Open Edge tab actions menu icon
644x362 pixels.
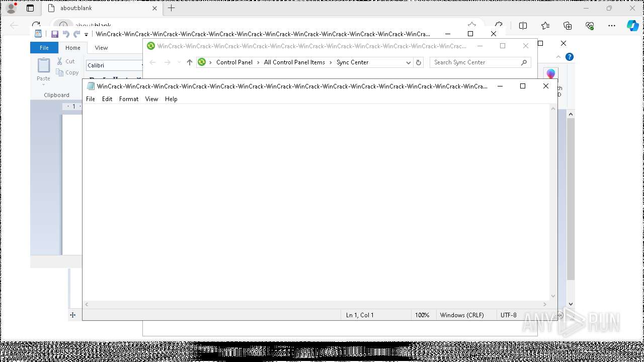coord(30,8)
